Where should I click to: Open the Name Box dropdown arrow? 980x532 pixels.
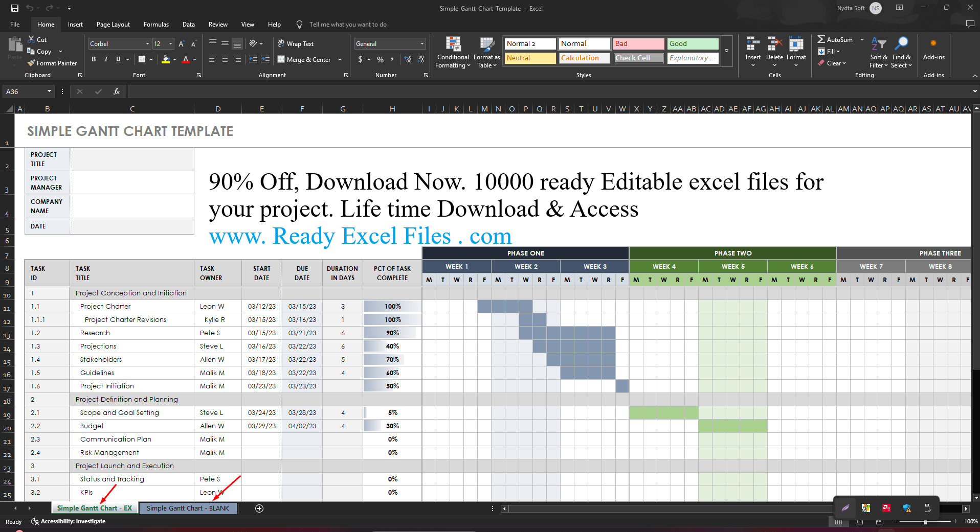pos(49,91)
